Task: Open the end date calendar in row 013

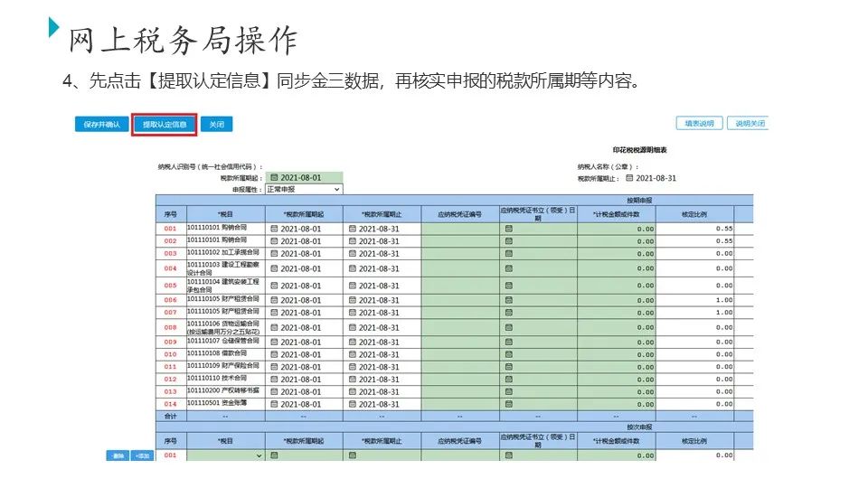Action: (353, 391)
